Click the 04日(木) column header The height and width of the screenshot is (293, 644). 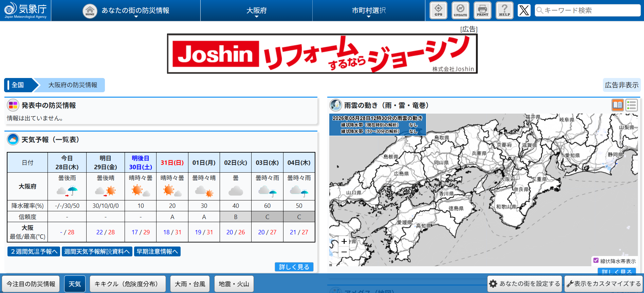pyautogui.click(x=299, y=163)
